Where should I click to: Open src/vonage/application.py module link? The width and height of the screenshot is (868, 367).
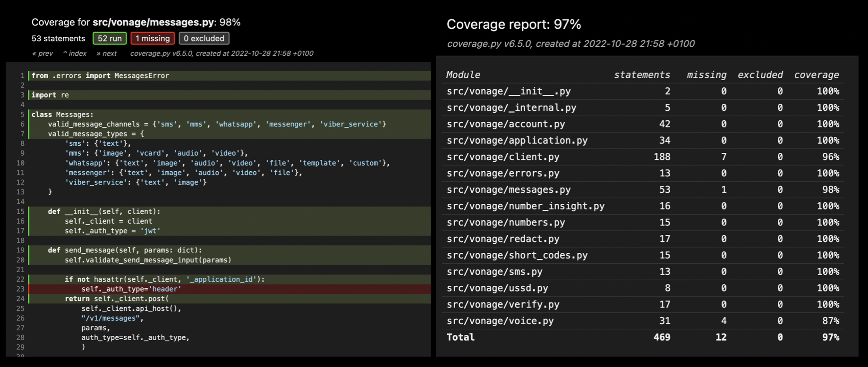[x=517, y=141]
